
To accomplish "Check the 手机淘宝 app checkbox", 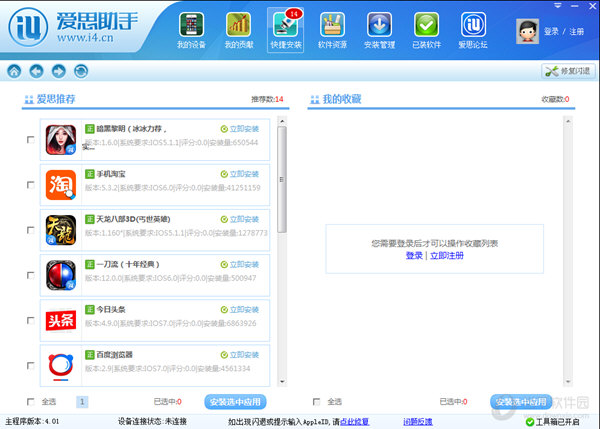I will click(x=31, y=185).
